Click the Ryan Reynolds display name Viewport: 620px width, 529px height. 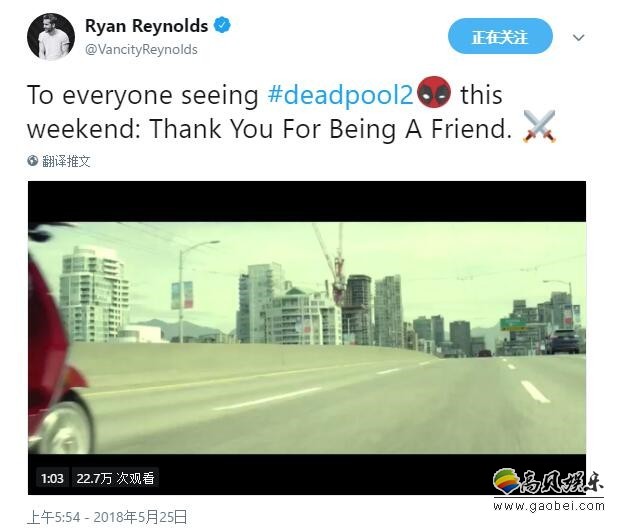(x=146, y=26)
